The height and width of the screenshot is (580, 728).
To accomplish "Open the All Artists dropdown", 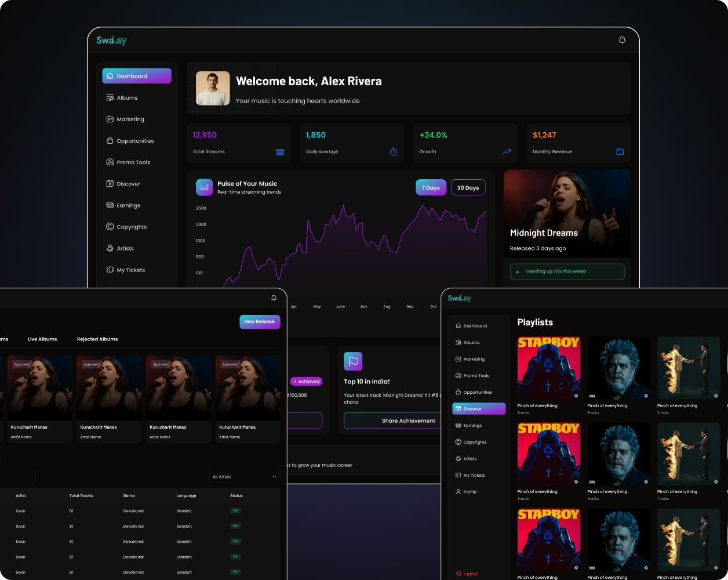I will (x=245, y=477).
